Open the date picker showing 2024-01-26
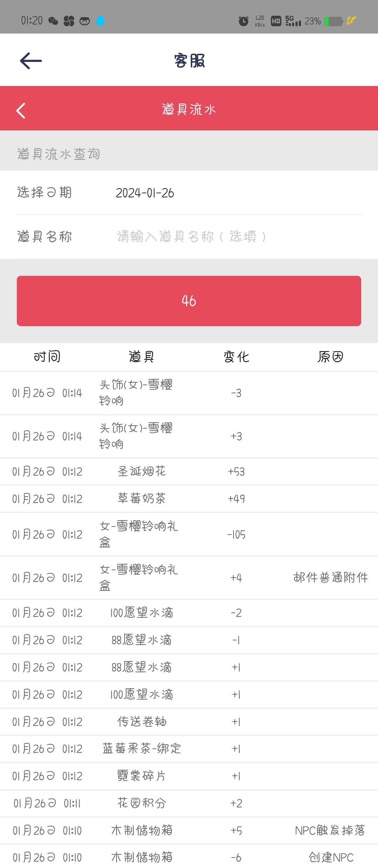 (189, 193)
